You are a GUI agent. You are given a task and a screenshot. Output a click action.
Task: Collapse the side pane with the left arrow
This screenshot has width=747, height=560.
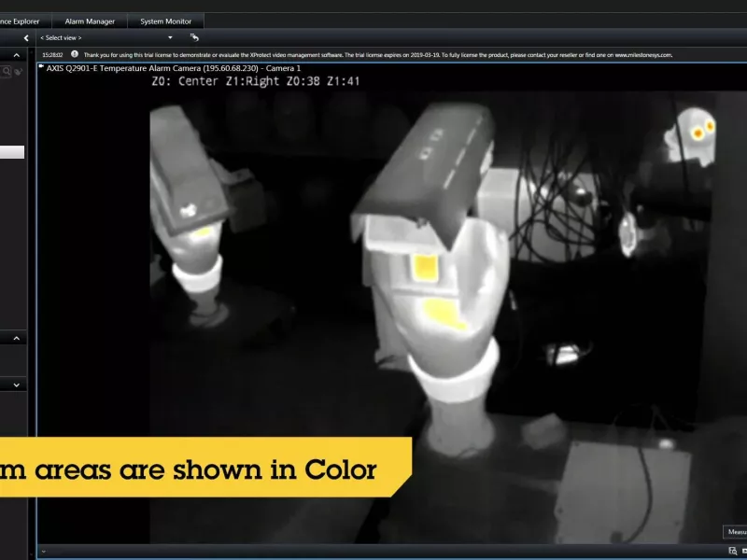click(25, 37)
